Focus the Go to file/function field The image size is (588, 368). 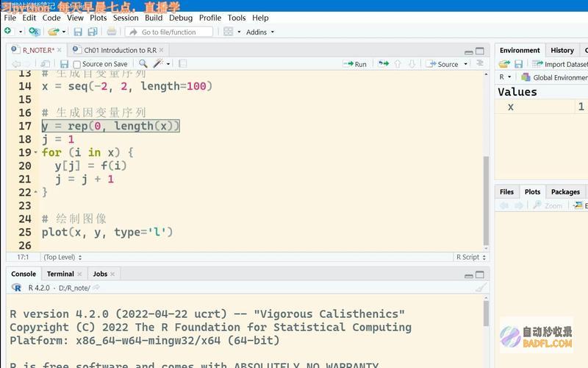click(169, 32)
